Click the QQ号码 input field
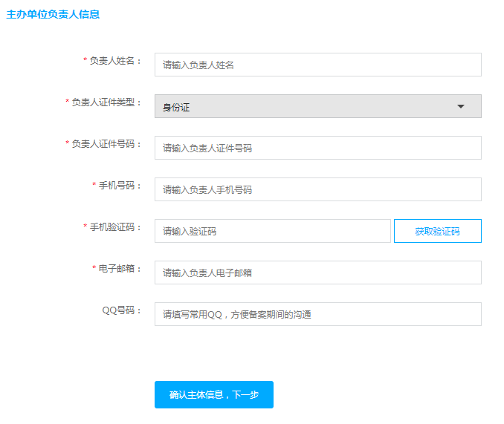504x424 pixels. [x=318, y=314]
